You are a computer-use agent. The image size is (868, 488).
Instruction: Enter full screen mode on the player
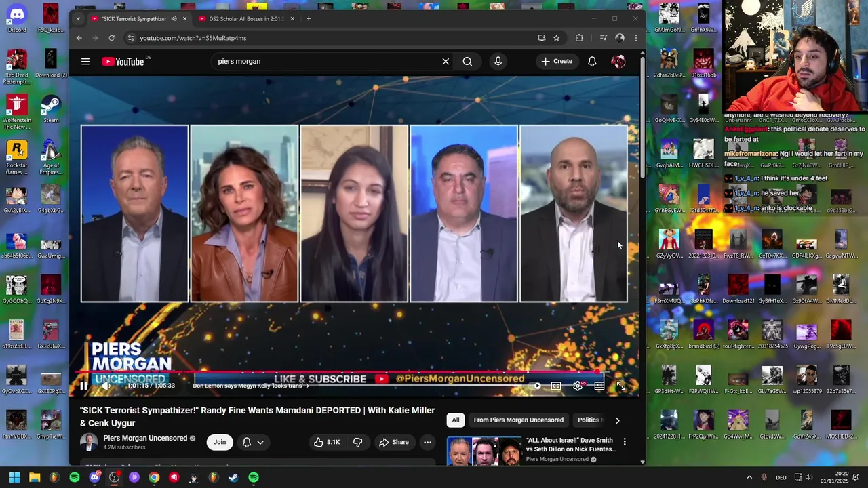[620, 386]
